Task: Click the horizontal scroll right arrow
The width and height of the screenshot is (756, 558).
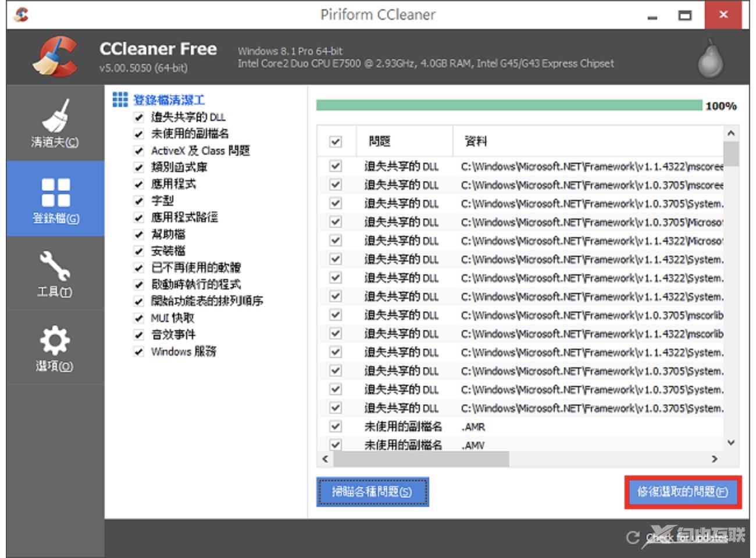Action: tap(714, 459)
